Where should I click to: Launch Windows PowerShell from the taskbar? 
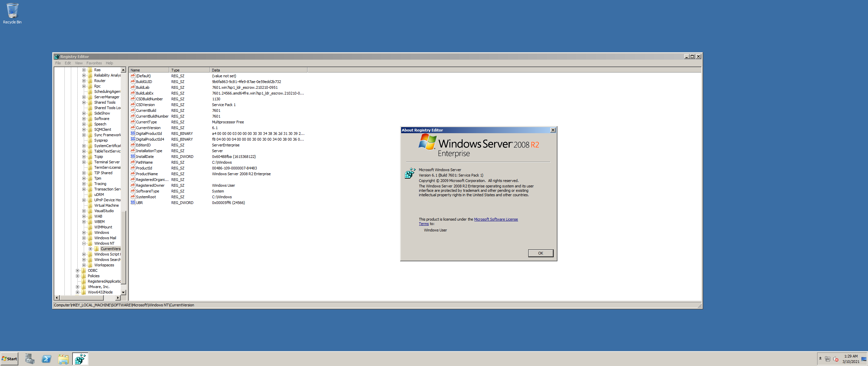(46, 359)
